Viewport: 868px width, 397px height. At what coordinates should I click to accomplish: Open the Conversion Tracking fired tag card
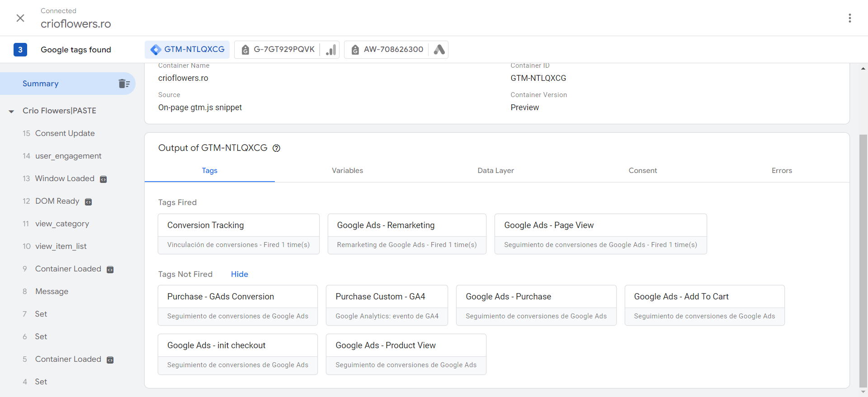238,234
